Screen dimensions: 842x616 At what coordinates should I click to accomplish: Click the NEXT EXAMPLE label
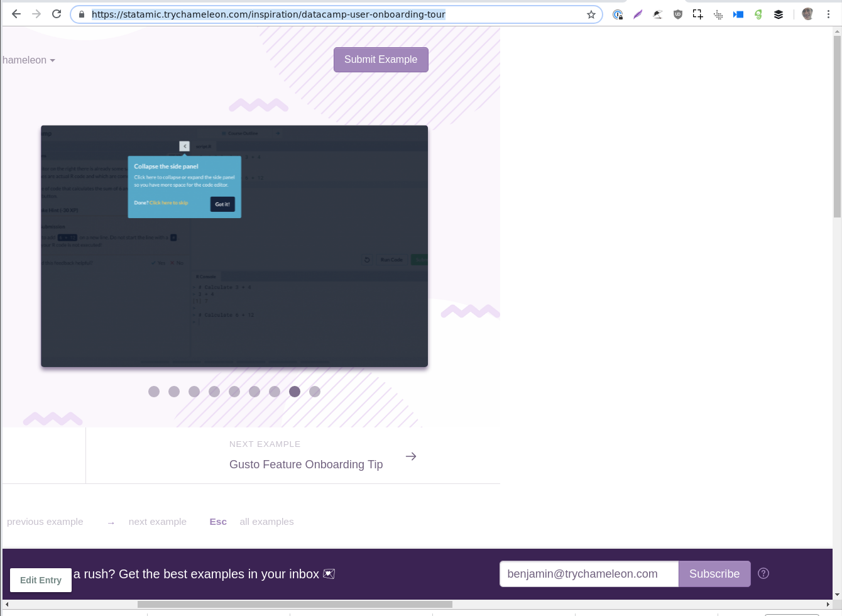(265, 444)
